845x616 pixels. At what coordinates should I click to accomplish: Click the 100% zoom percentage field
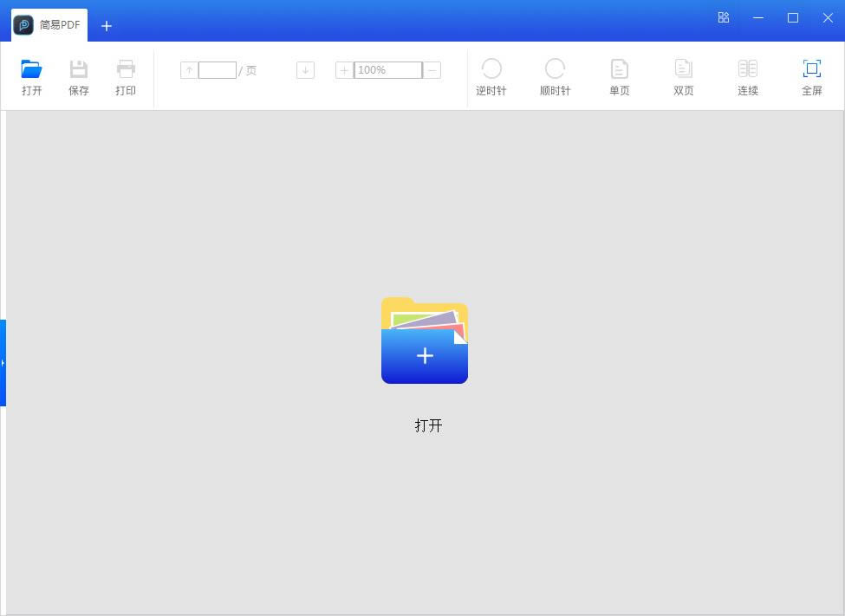tap(388, 70)
